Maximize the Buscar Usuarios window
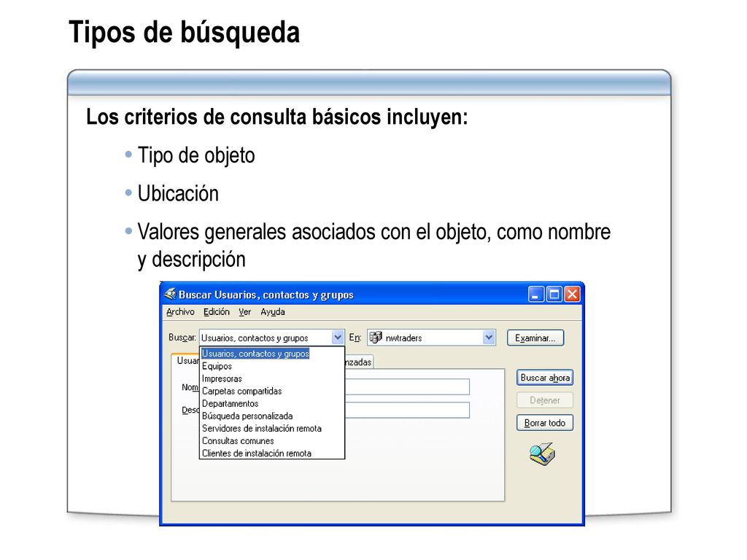This screenshot has height=560, width=747. coord(554,295)
